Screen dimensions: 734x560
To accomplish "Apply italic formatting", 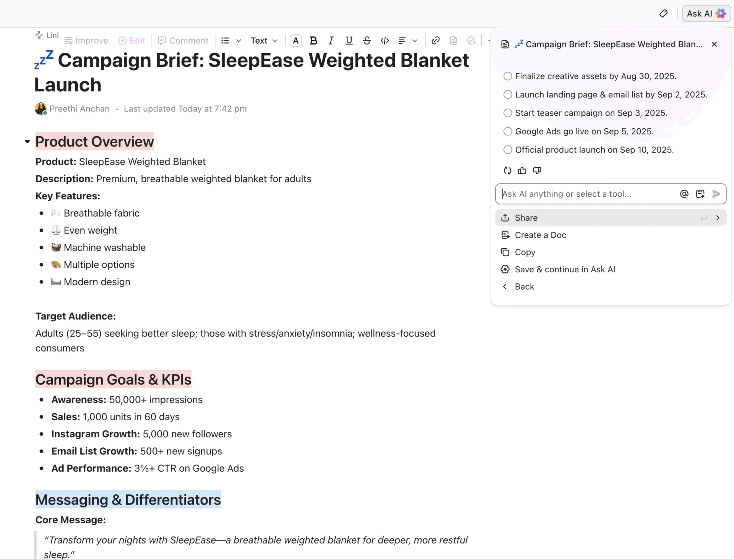I will (x=331, y=40).
